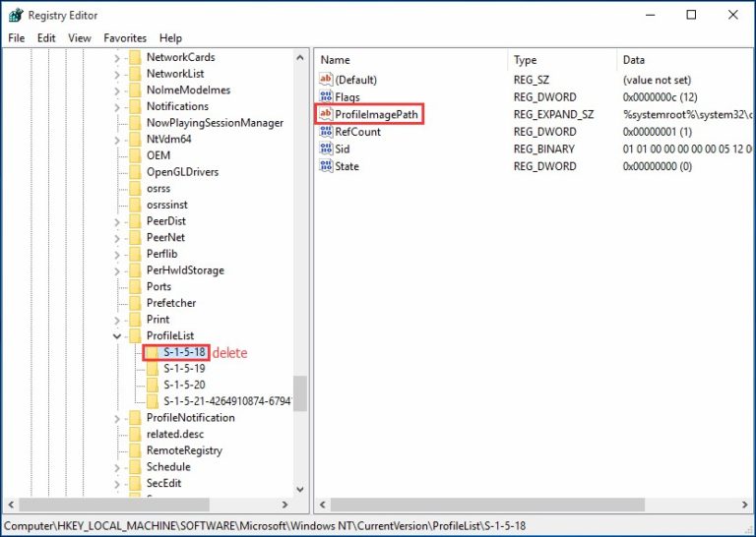Viewport: 756px width, 537px height.
Task: Click the osrss folder icon
Action: (x=135, y=188)
